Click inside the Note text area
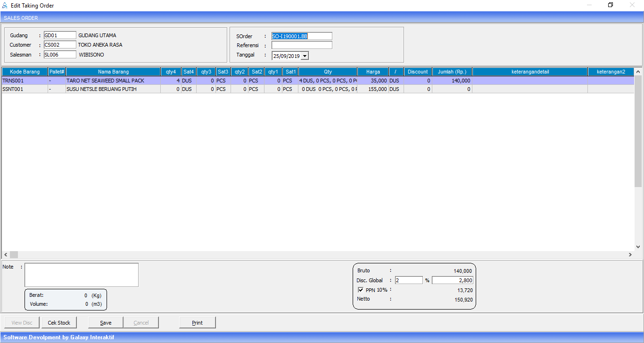 point(82,275)
